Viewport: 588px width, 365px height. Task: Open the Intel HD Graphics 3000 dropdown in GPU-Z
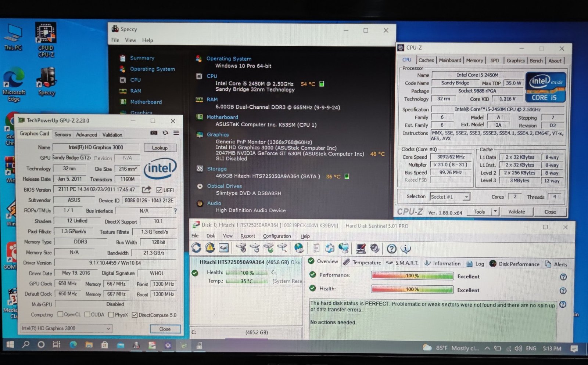tap(66, 328)
